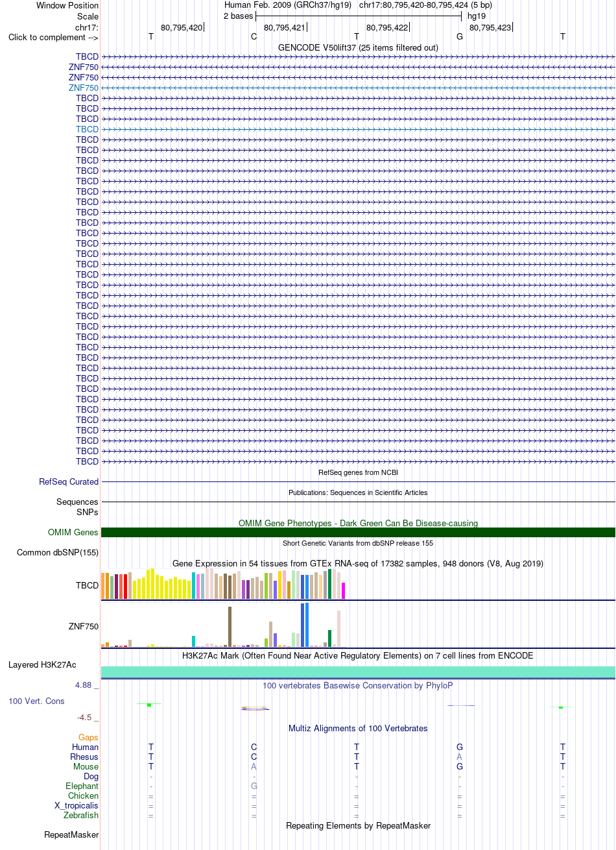The image size is (616, 850).
Task: Open 'Multiz Alignments of 100 Vertebrates' title
Action: point(358,729)
